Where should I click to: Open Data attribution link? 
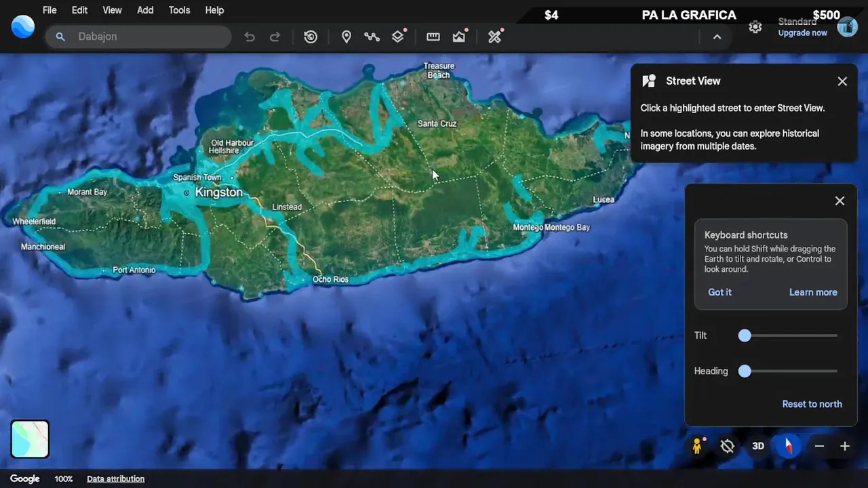115,479
